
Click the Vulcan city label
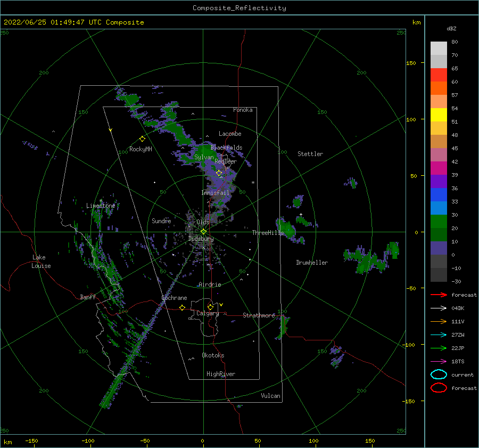[x=271, y=396]
